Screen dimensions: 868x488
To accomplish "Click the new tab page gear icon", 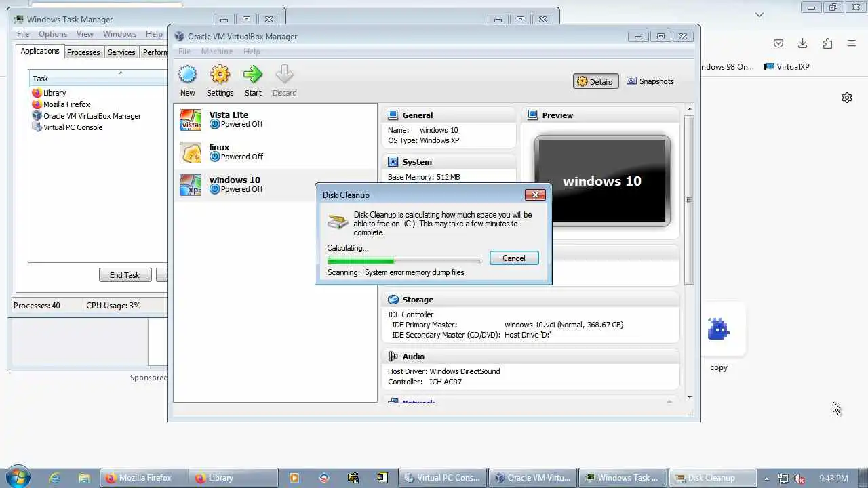I will (847, 98).
